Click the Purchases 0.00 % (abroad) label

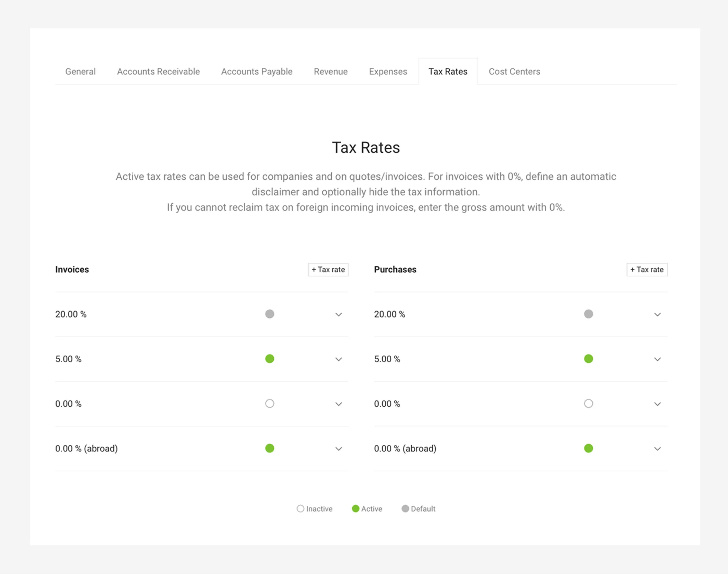click(405, 448)
